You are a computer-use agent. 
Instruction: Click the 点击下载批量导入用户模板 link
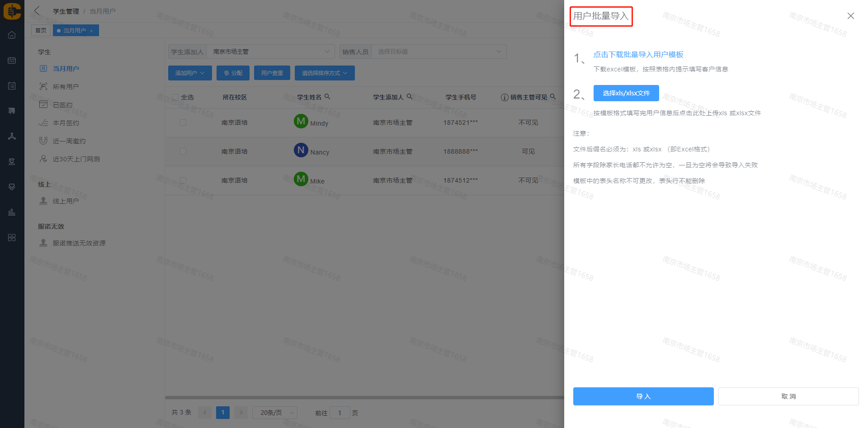[638, 55]
